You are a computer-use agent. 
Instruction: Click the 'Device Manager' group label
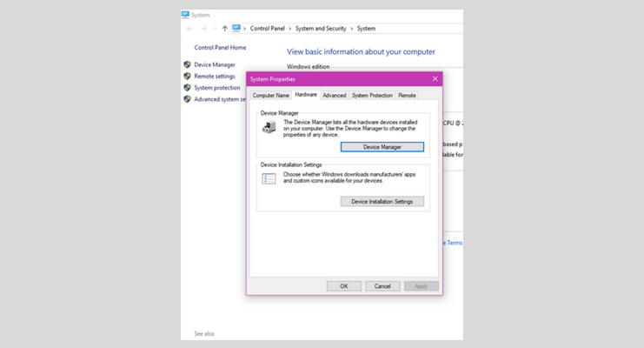[x=280, y=113]
